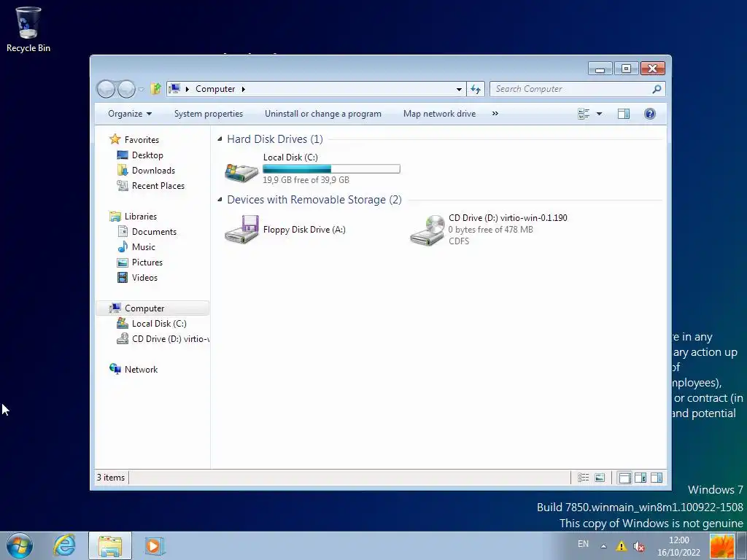Launch Internet Explorer from the taskbar

tap(65, 545)
